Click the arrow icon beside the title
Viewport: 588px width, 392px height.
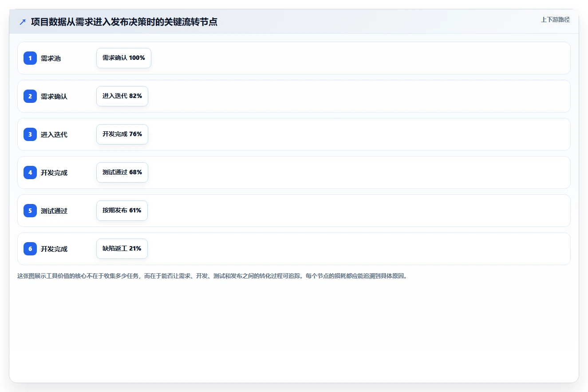click(23, 22)
